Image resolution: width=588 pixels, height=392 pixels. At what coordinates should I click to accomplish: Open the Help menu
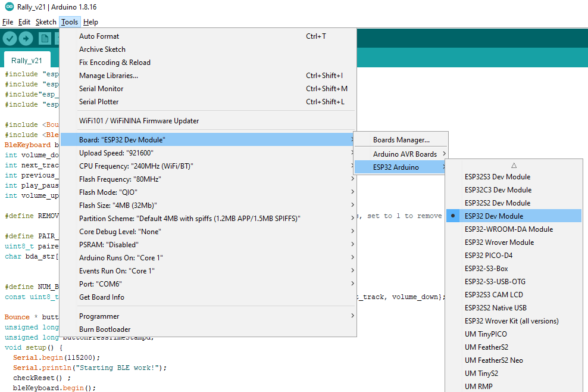[90, 22]
